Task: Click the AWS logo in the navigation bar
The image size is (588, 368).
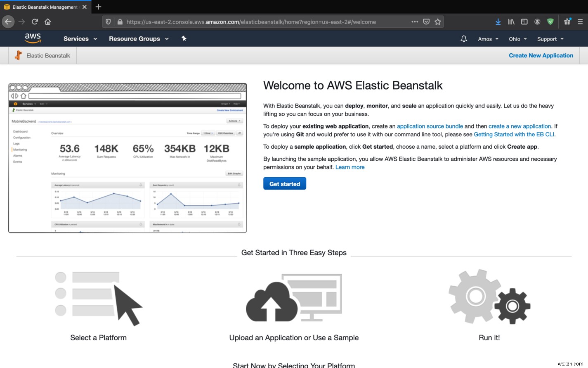Action: (x=33, y=38)
